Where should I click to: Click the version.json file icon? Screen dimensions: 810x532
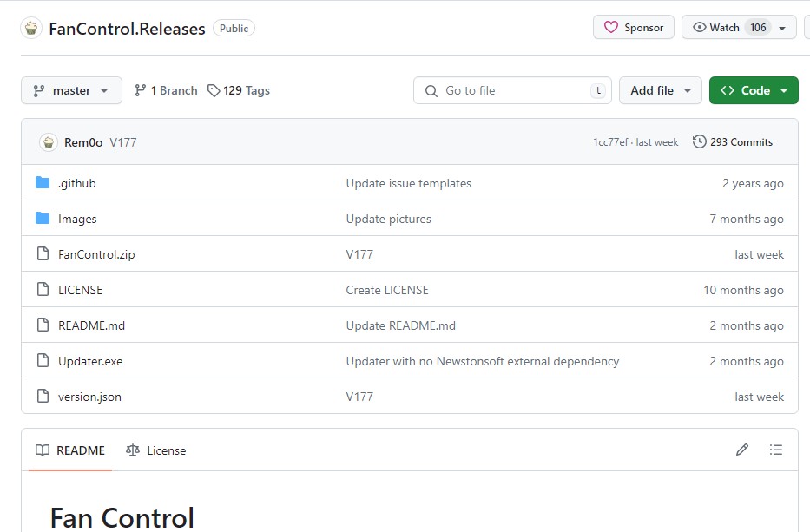tap(43, 396)
